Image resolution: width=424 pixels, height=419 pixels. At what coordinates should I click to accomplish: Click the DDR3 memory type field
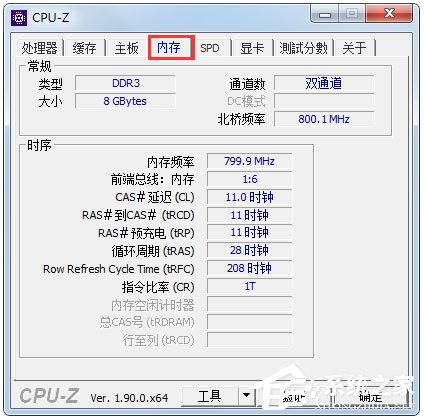[126, 83]
